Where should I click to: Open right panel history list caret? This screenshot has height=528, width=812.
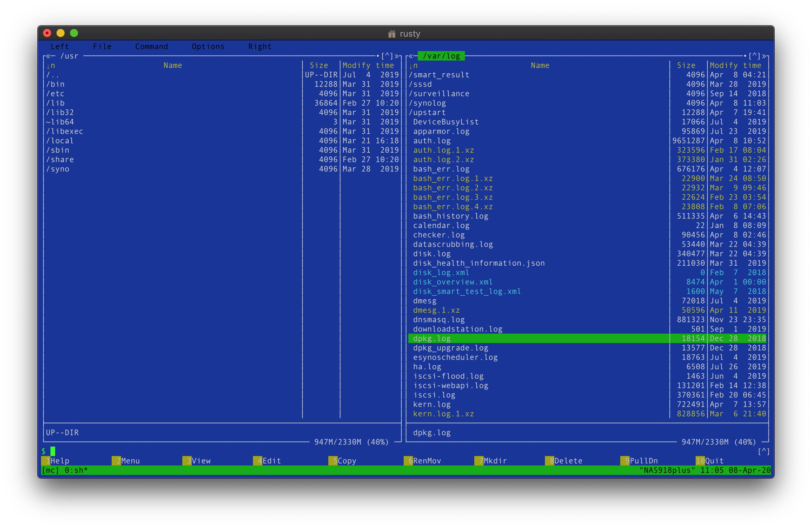(x=754, y=56)
